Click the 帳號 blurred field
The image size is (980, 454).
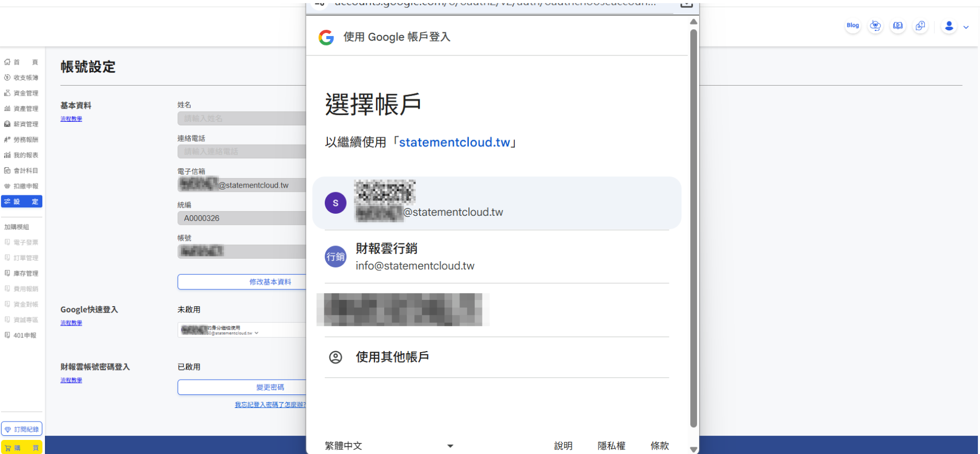click(242, 251)
